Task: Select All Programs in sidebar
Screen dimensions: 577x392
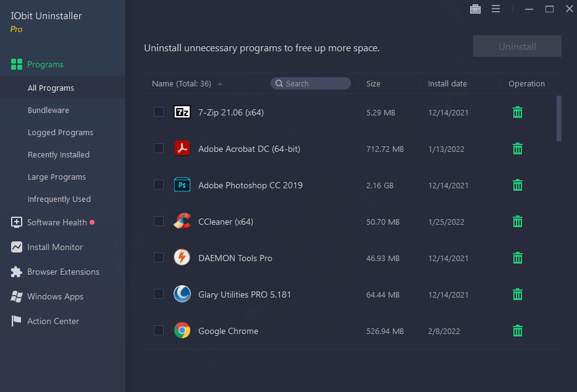Action: coord(62,88)
